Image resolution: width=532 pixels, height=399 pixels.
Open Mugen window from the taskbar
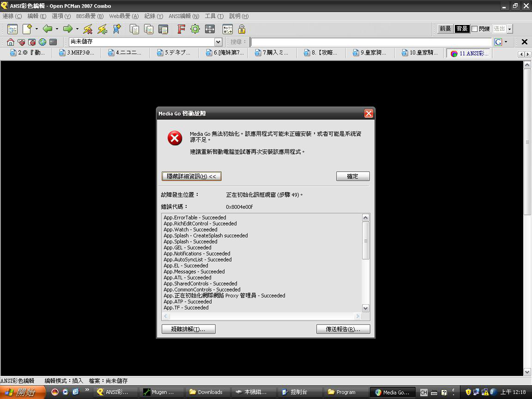pyautogui.click(x=162, y=392)
